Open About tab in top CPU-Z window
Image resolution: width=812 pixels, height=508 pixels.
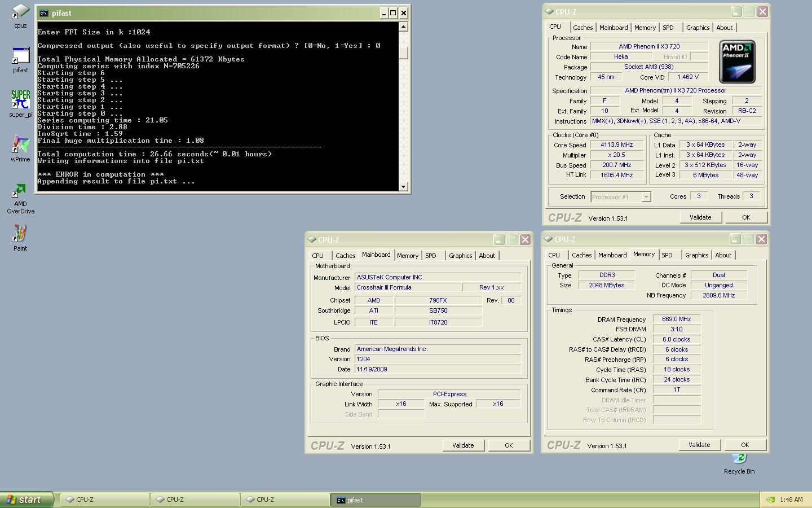click(725, 28)
